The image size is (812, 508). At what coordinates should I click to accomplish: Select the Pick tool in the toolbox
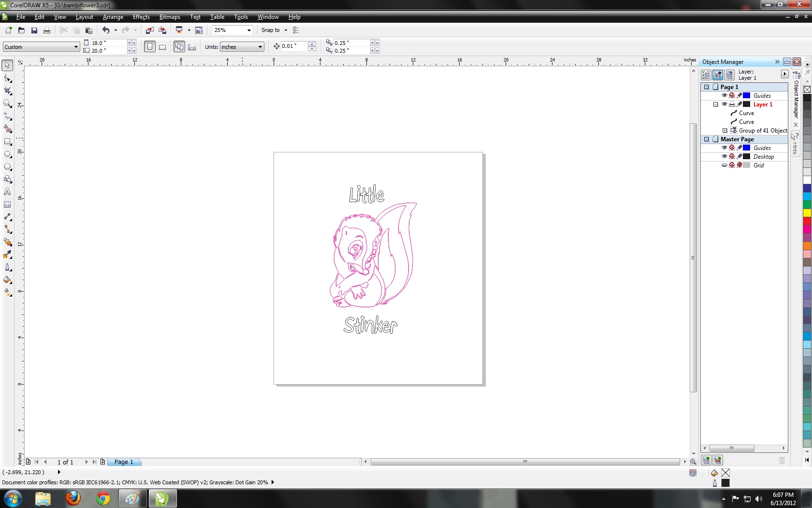[8, 65]
